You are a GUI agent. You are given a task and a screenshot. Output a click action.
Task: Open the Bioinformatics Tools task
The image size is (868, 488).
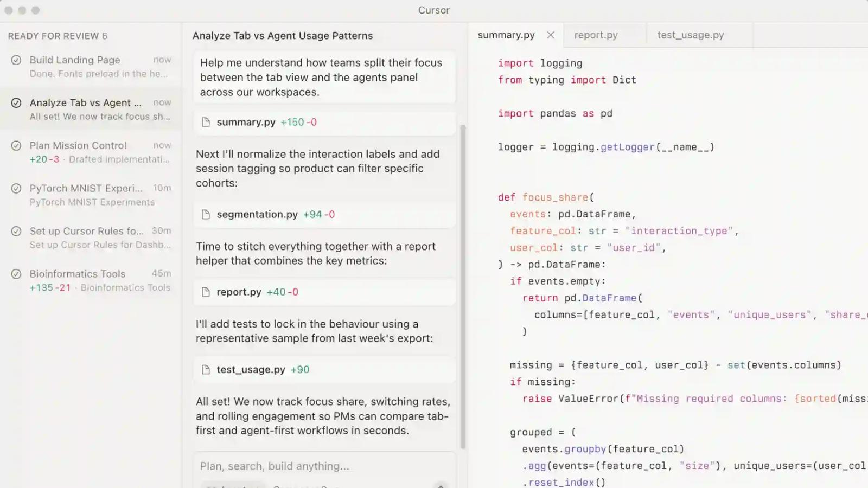coord(91,281)
